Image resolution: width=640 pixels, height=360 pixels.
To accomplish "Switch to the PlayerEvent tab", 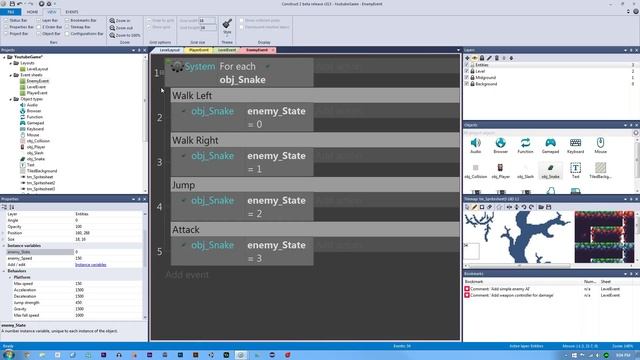I will [199, 50].
